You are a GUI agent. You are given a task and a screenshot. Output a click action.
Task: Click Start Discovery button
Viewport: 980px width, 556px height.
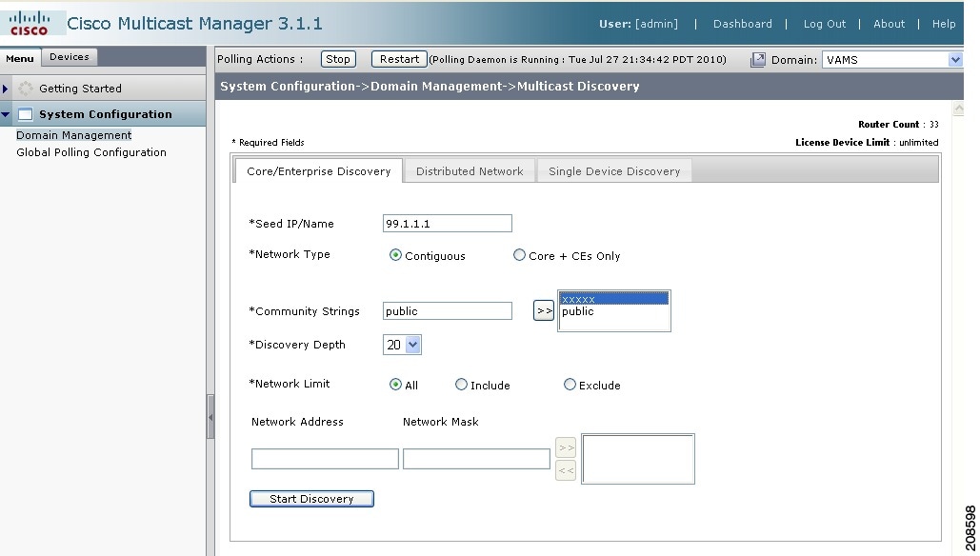[x=311, y=499]
